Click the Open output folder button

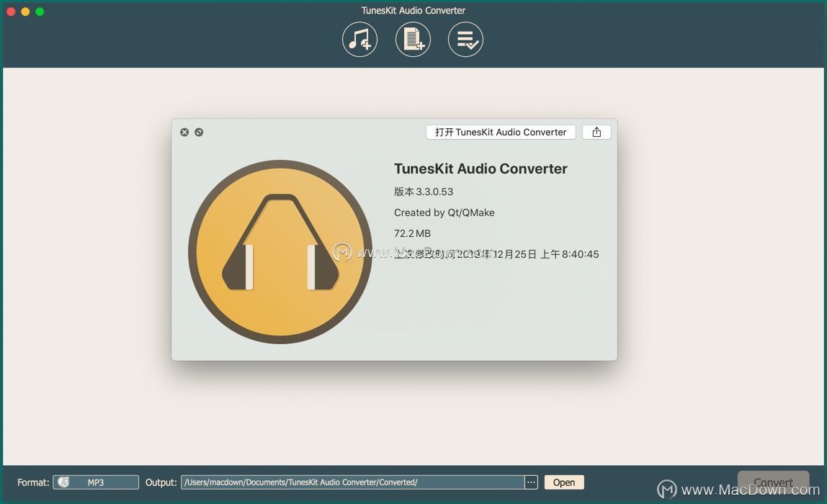point(564,482)
